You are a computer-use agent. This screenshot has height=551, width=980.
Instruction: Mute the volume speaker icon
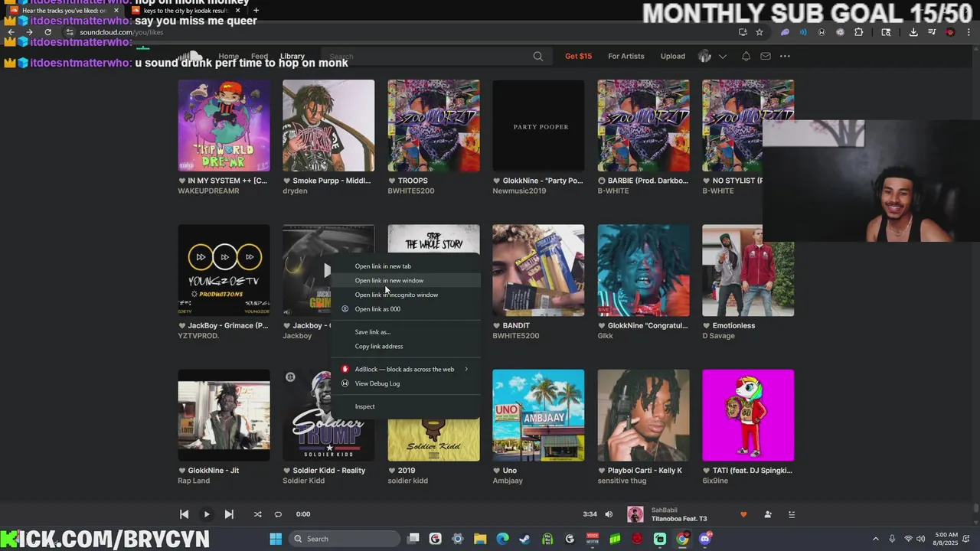point(609,514)
